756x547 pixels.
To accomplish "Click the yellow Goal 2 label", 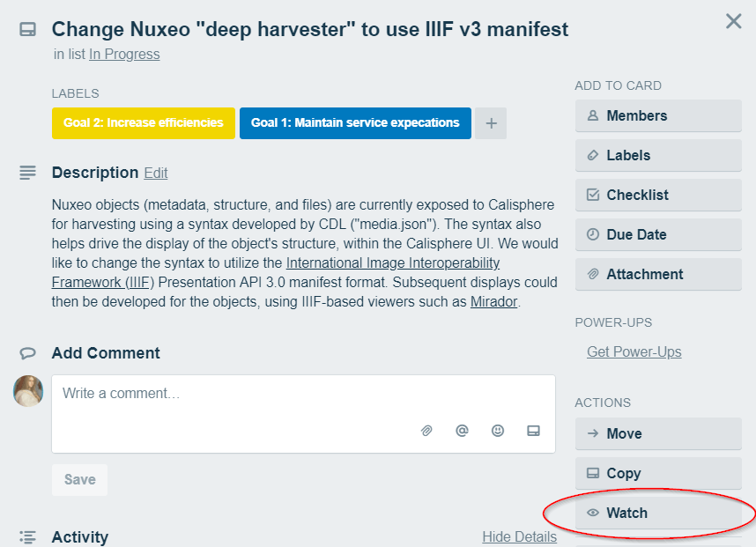I will [x=144, y=123].
